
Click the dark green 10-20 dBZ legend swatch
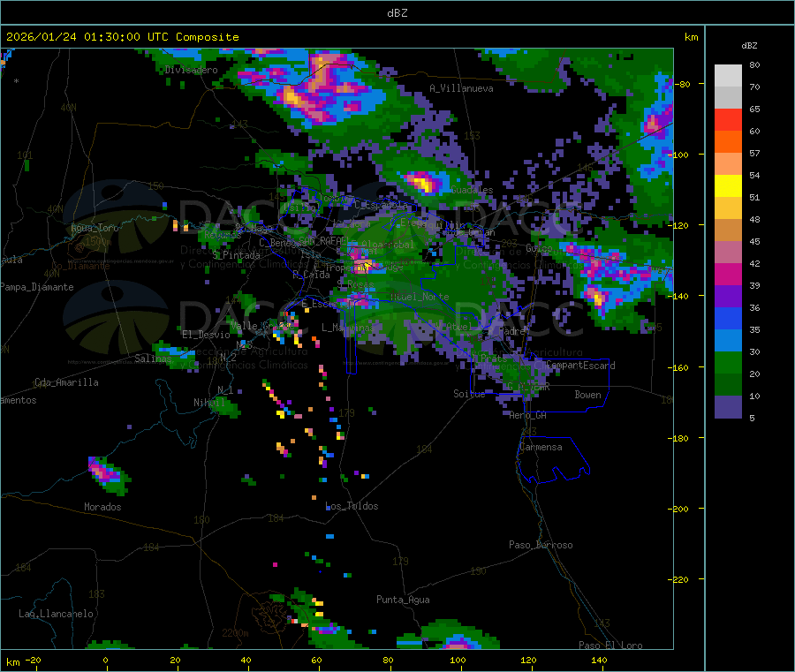click(x=728, y=385)
